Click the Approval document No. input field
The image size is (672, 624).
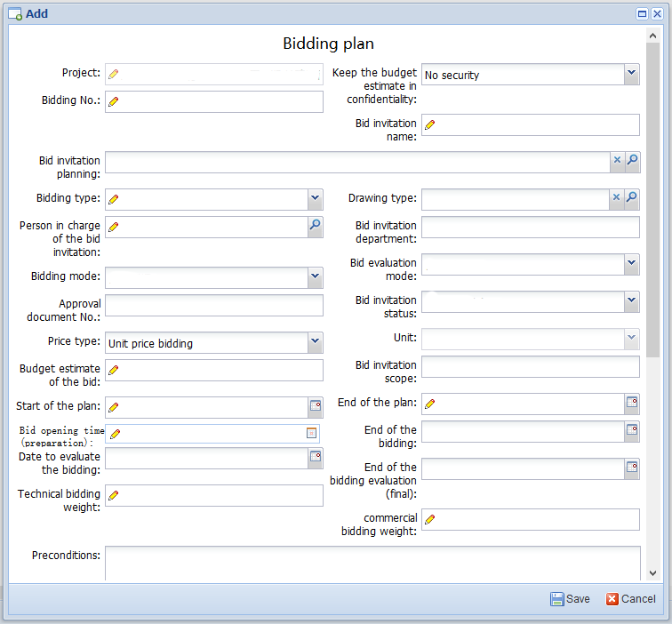pyautogui.click(x=213, y=306)
